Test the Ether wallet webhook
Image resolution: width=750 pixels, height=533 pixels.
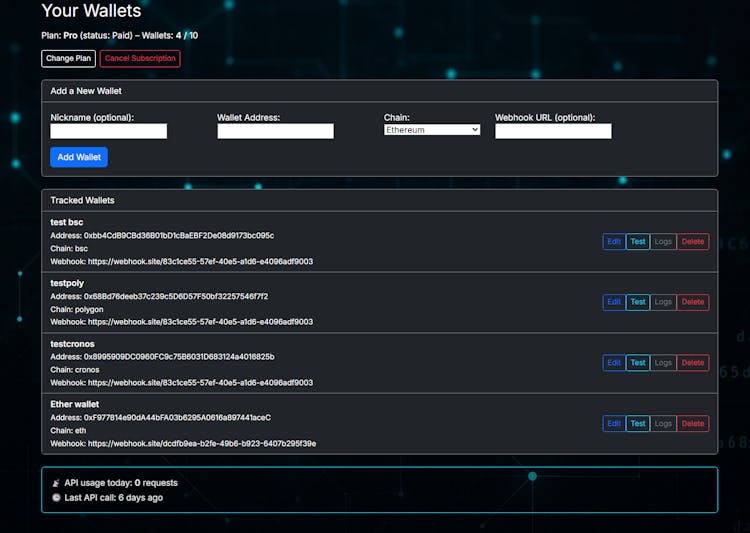pyautogui.click(x=638, y=423)
